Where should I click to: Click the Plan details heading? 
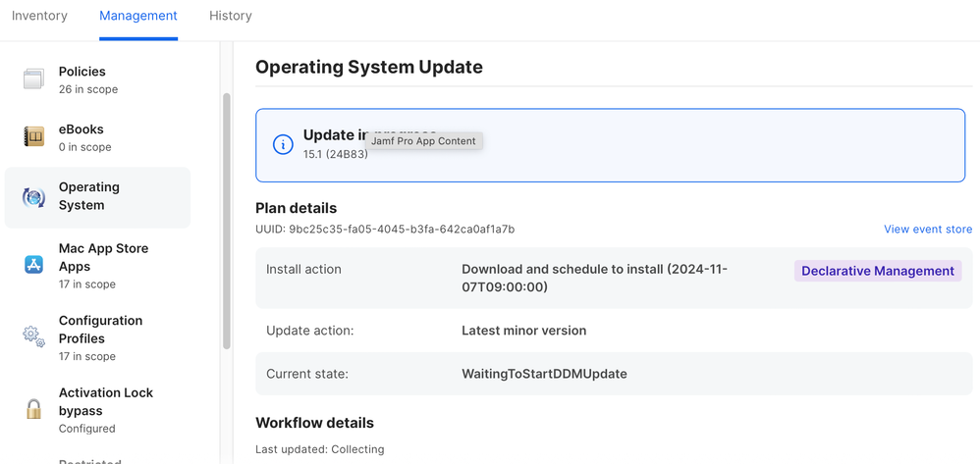pos(297,208)
